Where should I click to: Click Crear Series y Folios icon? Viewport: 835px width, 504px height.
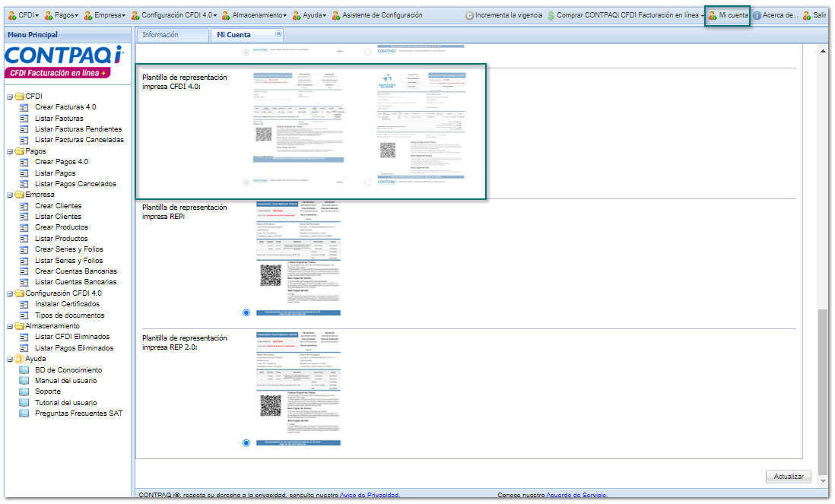click(x=24, y=249)
